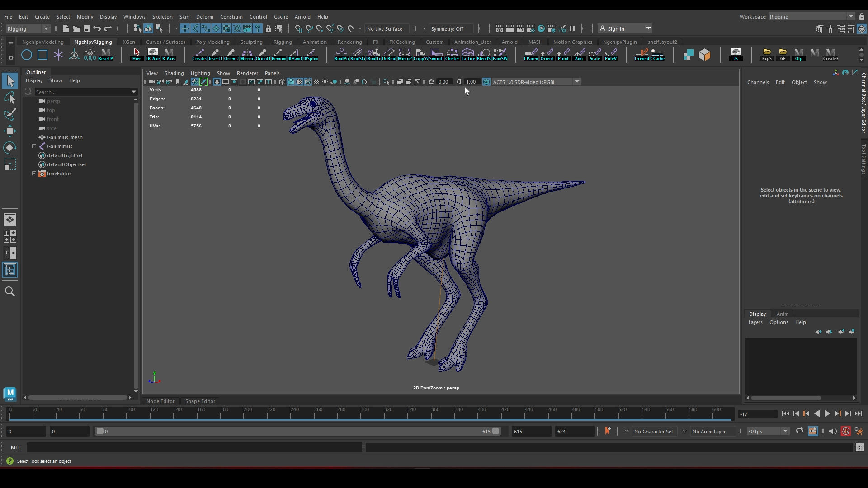
Task: Switch to the Poly Modeling shelf tab
Action: (x=212, y=42)
